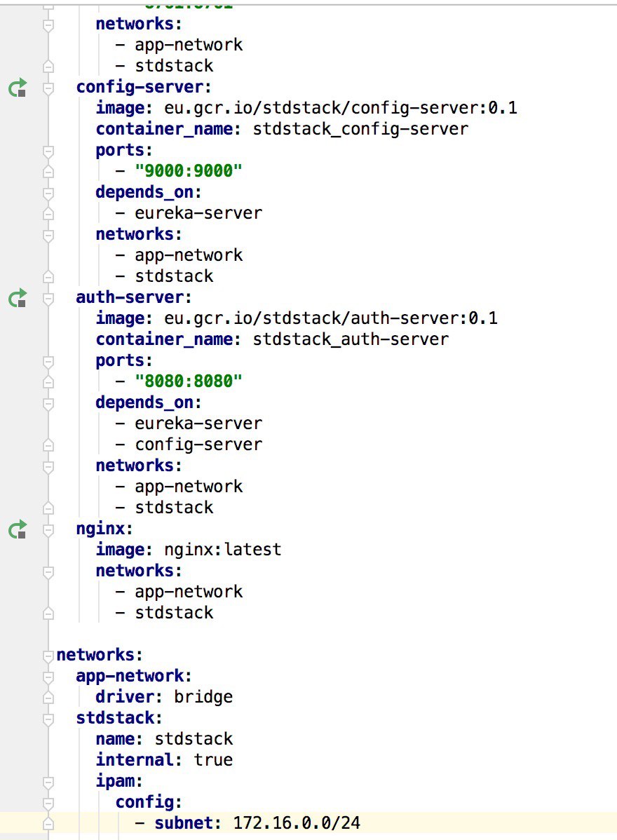Click the nginx service key
The height and width of the screenshot is (840, 617).
[104, 529]
